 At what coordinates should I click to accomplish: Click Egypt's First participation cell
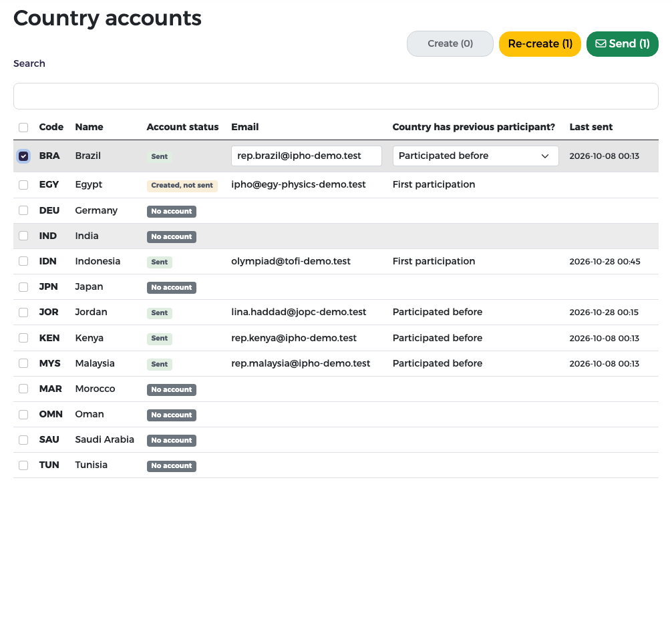click(x=434, y=185)
